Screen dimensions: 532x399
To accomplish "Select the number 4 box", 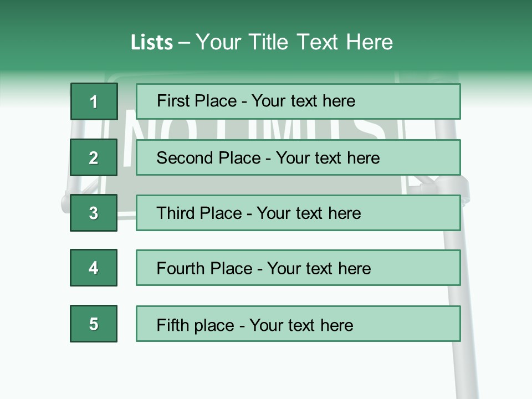I will (x=94, y=268).
